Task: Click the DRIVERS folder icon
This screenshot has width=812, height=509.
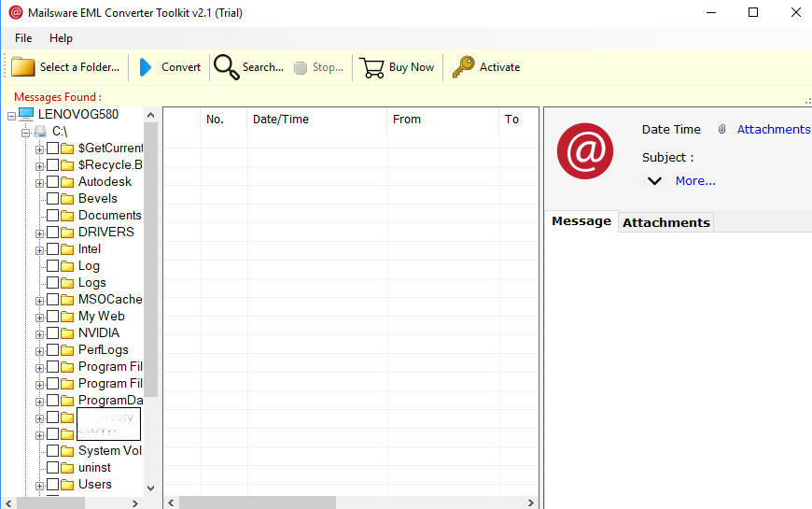Action: (x=67, y=233)
